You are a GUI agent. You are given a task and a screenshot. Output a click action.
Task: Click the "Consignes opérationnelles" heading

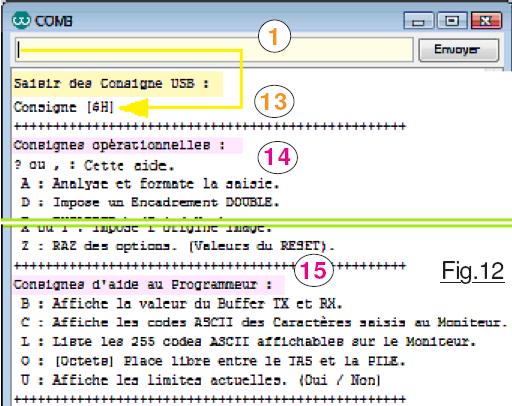[x=119, y=145]
